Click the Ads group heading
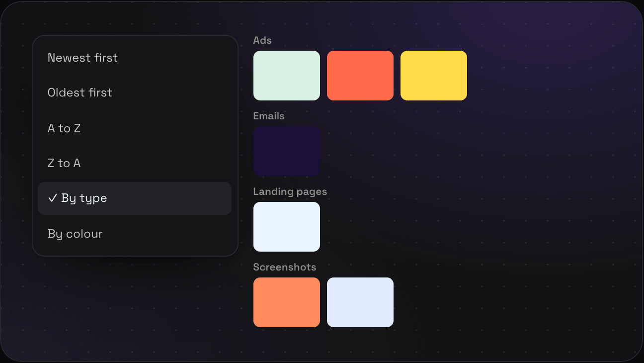 pyautogui.click(x=262, y=40)
